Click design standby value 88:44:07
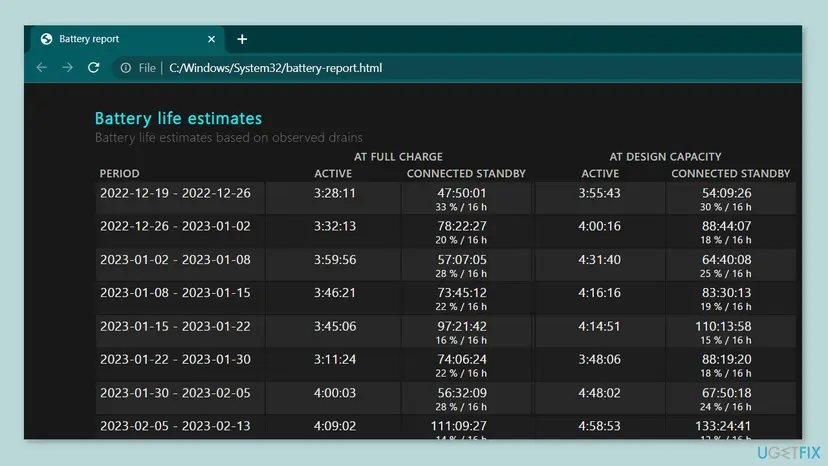The height and width of the screenshot is (466, 828). [x=727, y=226]
